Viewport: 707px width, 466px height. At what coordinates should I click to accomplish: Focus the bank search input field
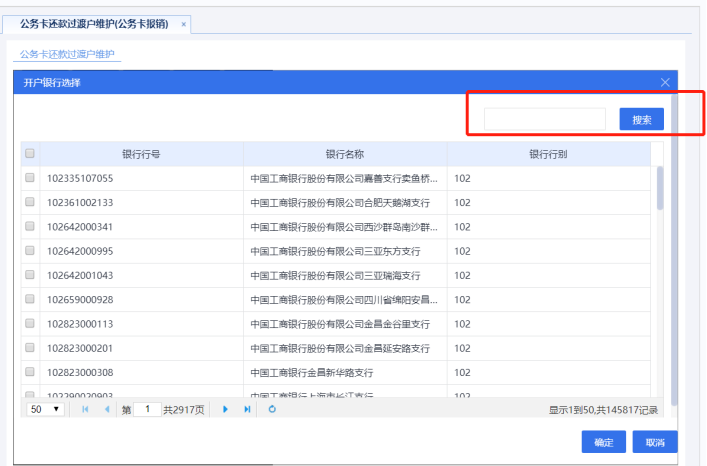(x=545, y=119)
